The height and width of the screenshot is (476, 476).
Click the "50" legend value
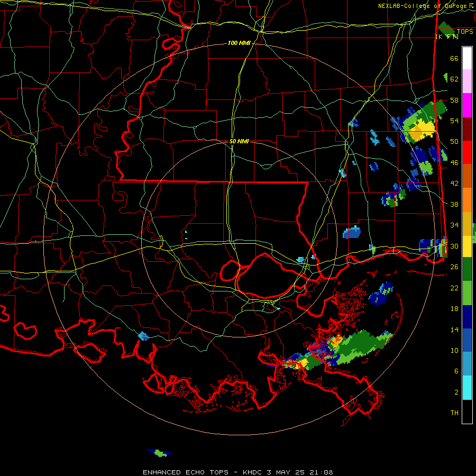(454, 142)
